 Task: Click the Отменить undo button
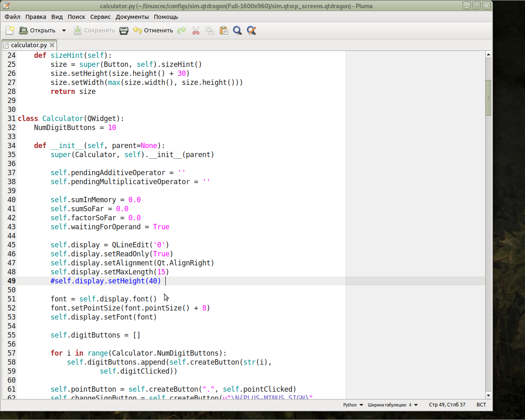tap(153, 30)
